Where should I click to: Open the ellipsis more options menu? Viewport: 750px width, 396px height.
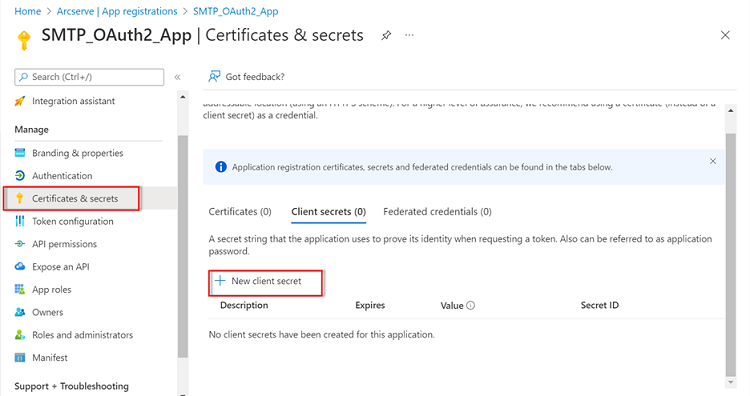[x=409, y=35]
